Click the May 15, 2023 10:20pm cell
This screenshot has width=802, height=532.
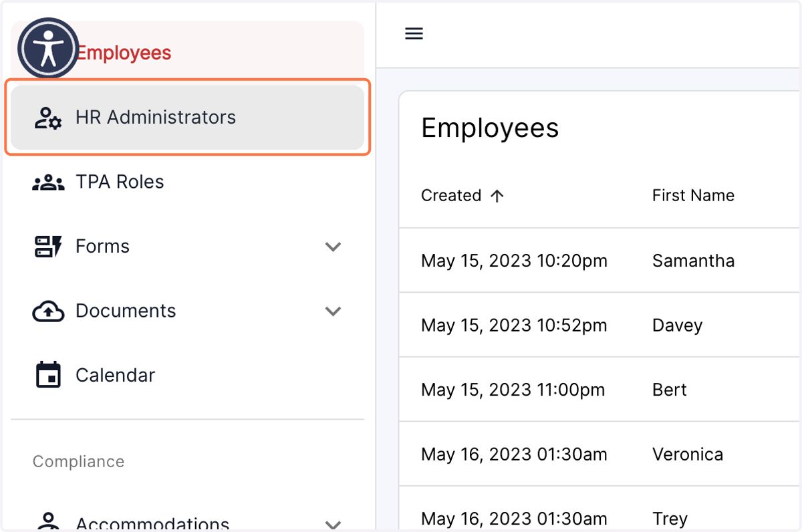coord(514,261)
